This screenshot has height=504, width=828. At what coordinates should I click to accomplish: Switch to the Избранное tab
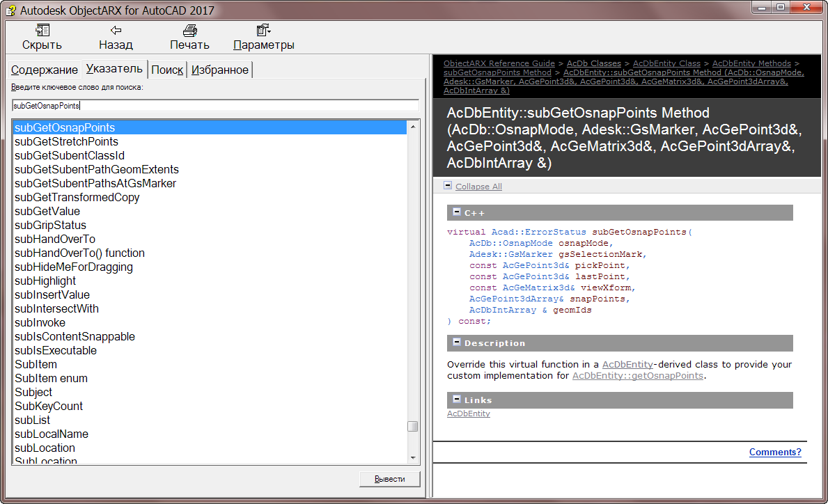219,70
